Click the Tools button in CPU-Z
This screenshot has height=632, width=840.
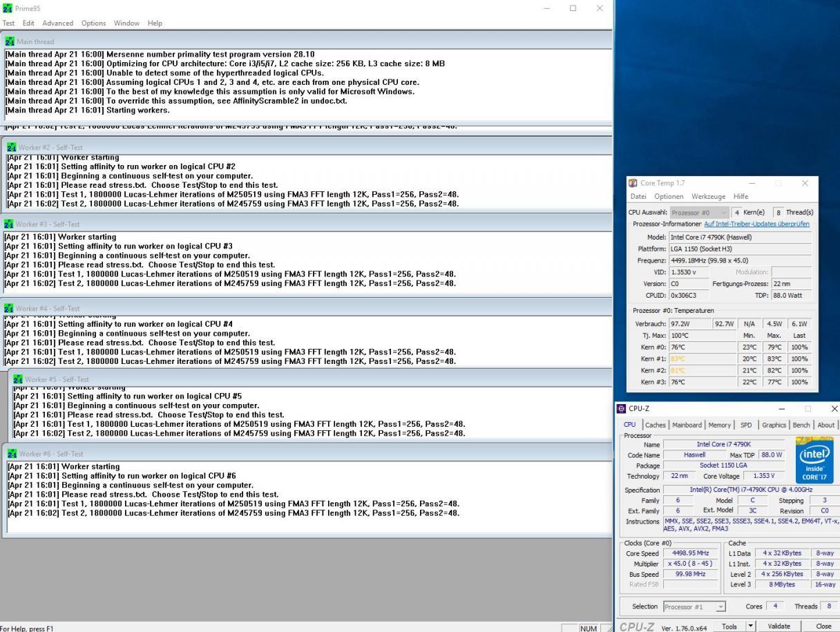coord(729,626)
